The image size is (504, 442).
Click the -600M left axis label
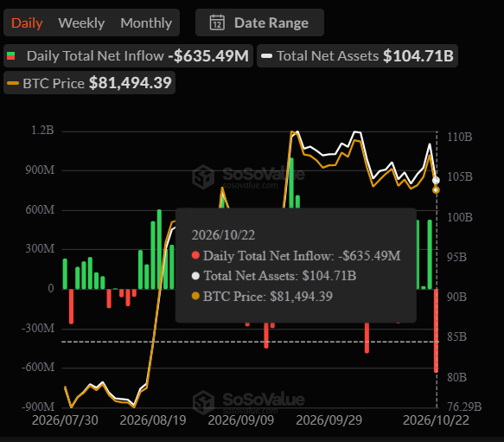click(38, 367)
